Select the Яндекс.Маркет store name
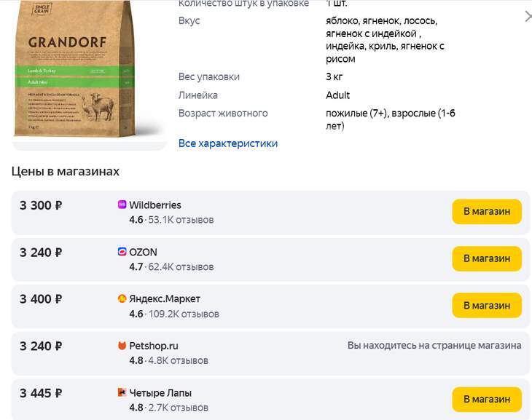 point(165,299)
